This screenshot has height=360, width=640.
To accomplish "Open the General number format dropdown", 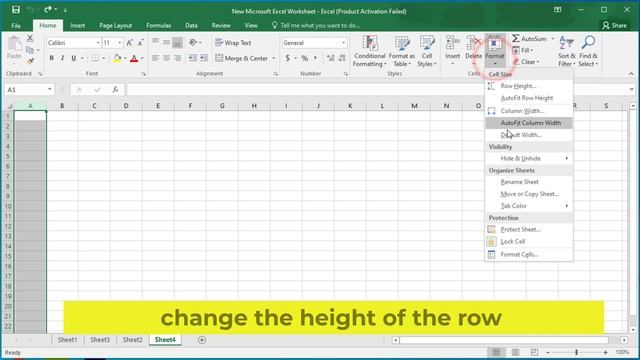I will pyautogui.click(x=344, y=42).
